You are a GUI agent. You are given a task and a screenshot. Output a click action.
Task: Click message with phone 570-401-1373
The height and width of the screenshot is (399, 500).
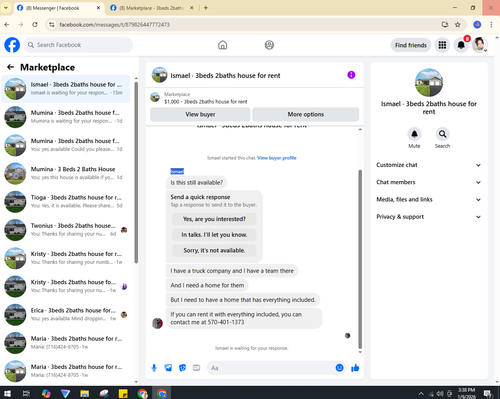pos(244,318)
